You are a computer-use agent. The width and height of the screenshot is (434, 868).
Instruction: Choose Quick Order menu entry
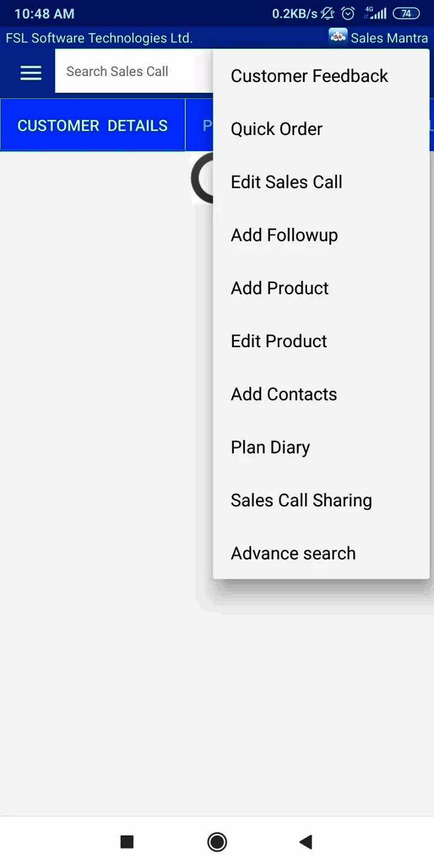[277, 129]
